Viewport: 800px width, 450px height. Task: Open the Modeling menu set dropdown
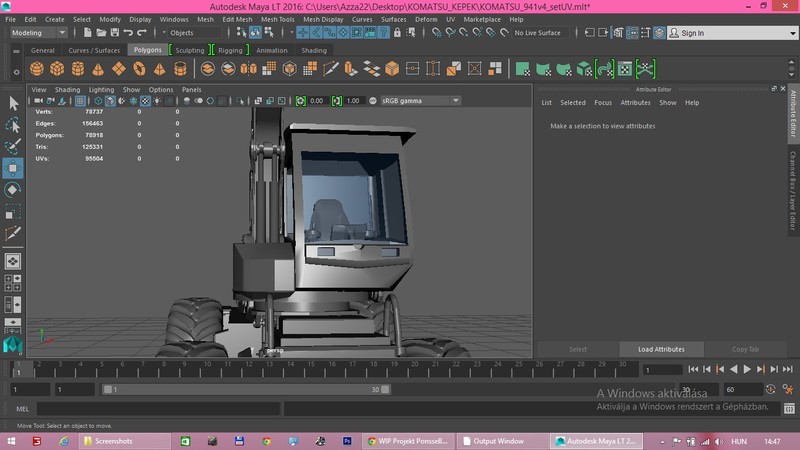pyautogui.click(x=39, y=33)
